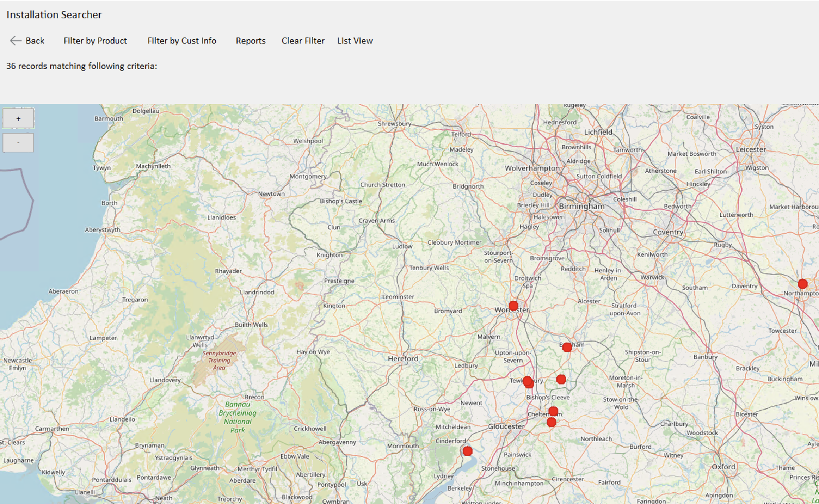Click the Wolverhampton label on map
The image size is (819, 504).
click(x=532, y=168)
